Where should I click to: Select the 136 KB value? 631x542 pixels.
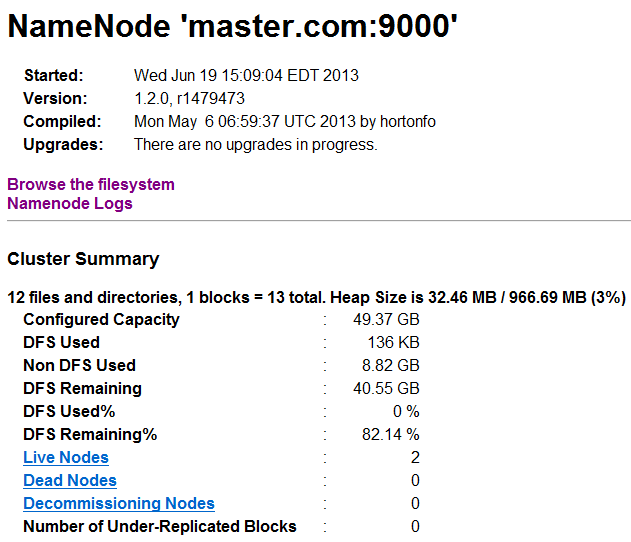pos(394,342)
